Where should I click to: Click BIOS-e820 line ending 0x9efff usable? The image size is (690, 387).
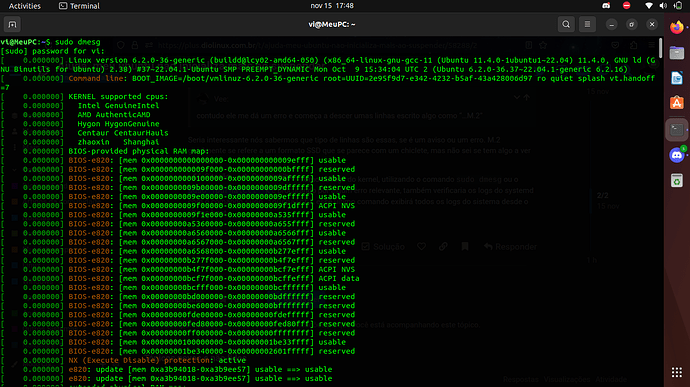click(x=207, y=160)
